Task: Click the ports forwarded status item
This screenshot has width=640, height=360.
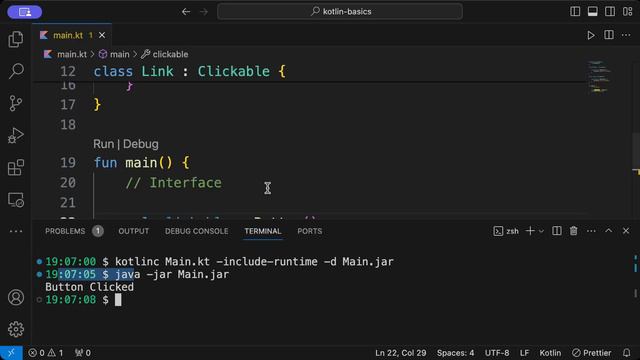Action: 83,353
